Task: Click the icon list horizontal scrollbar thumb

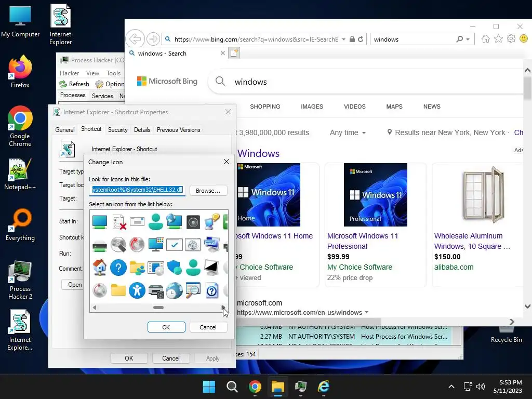Action: 158,308
